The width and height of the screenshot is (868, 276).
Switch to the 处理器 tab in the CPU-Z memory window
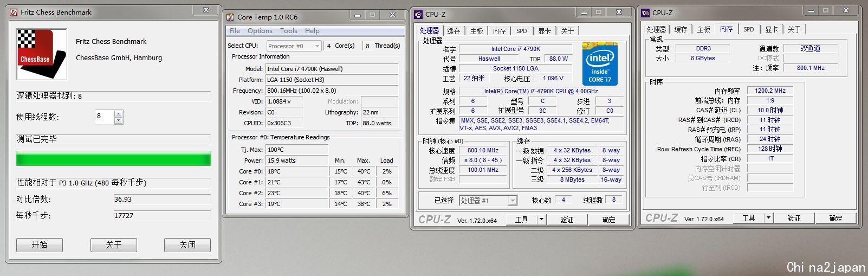(656, 29)
